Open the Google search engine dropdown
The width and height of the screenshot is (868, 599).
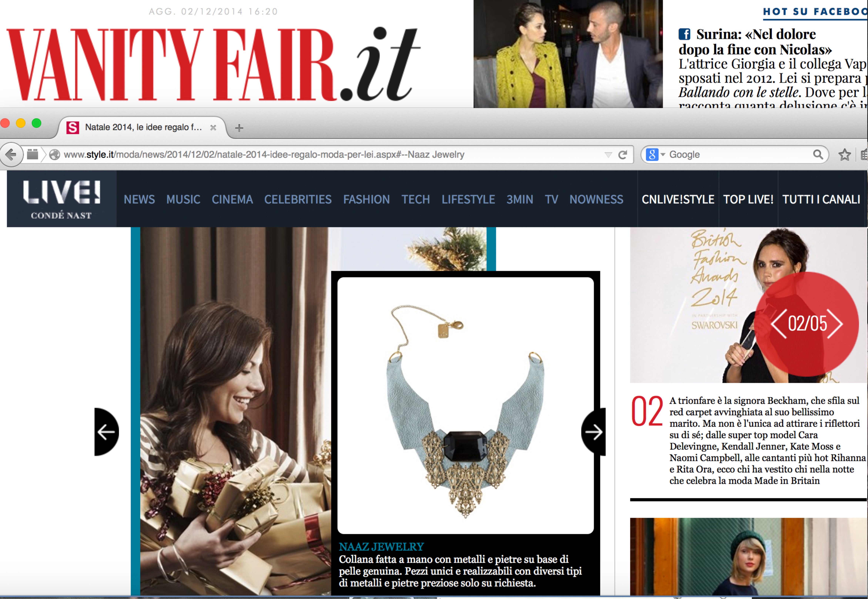point(655,154)
